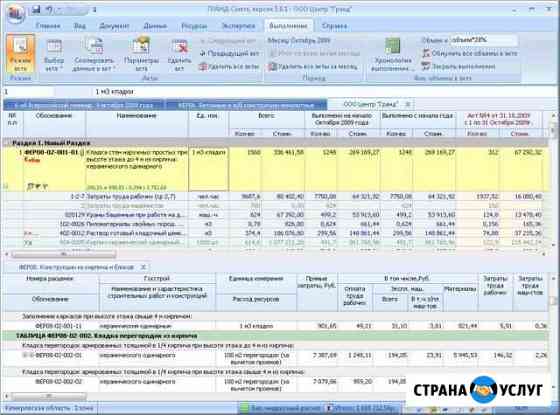Click the Кемеровская область status bar entry
The image size is (560, 415).
49,408
